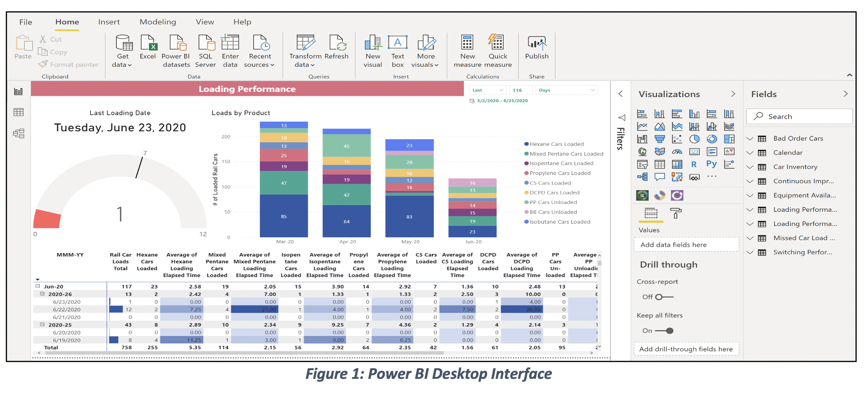Pick the KPI visual icon
Screen dimensions: 868x393
pos(729,152)
